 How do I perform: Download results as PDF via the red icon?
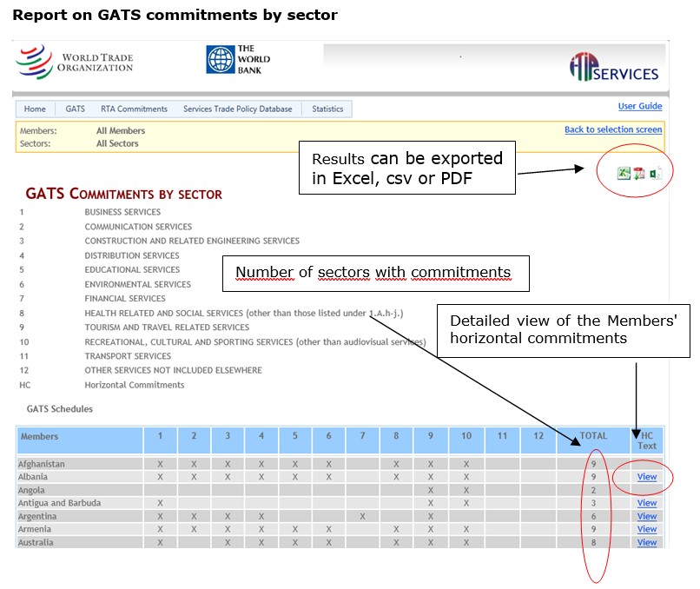point(639,173)
